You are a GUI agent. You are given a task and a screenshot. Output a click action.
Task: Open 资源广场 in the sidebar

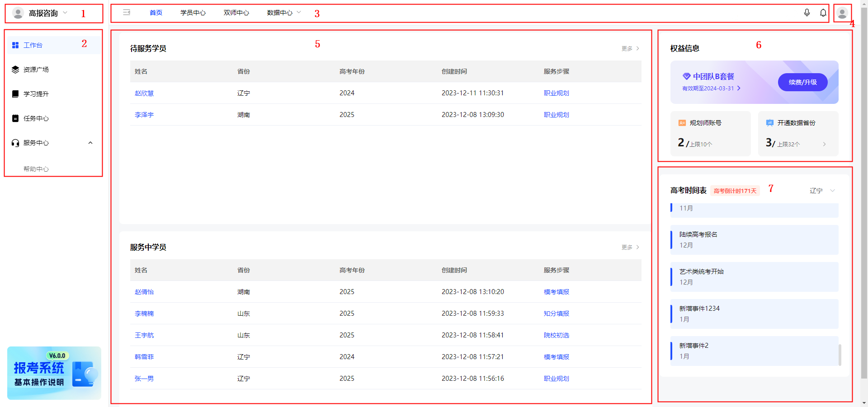click(x=36, y=70)
